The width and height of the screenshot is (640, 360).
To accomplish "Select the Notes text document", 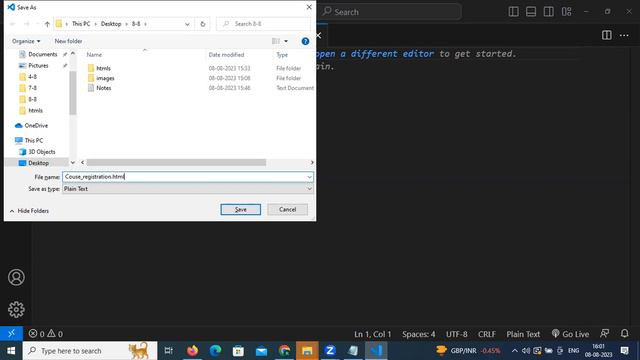I will (104, 88).
